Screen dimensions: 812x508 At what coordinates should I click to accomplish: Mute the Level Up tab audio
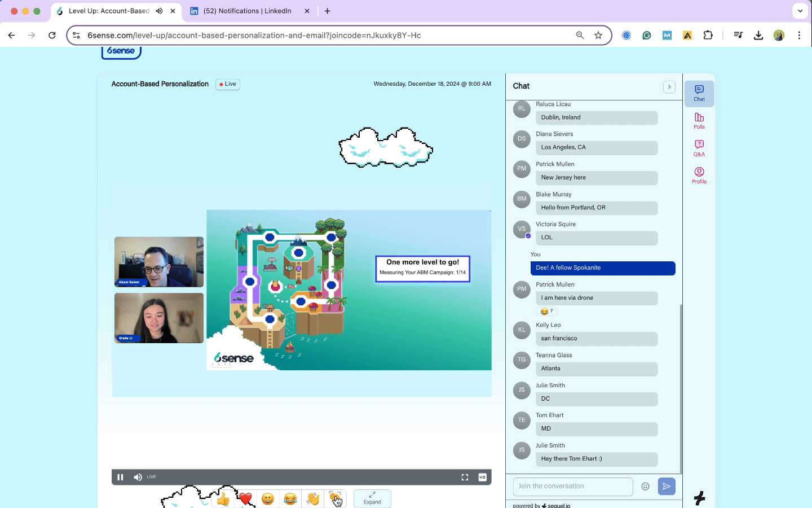click(x=159, y=11)
